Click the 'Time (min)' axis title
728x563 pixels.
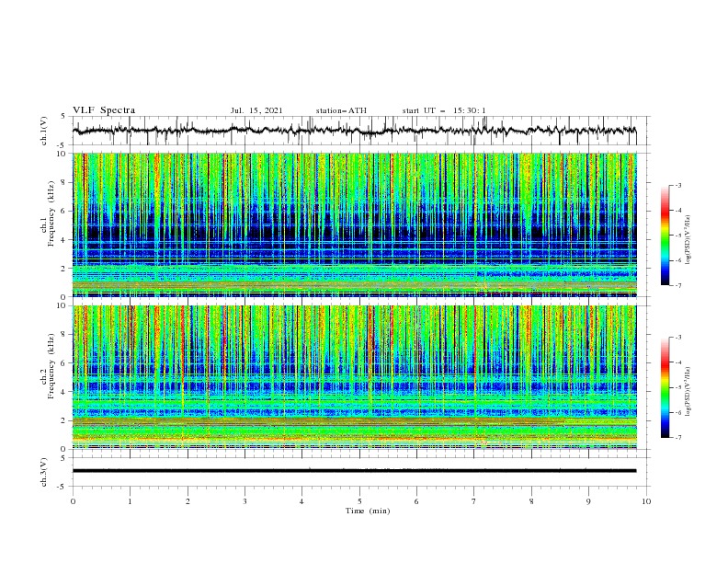pos(368,511)
